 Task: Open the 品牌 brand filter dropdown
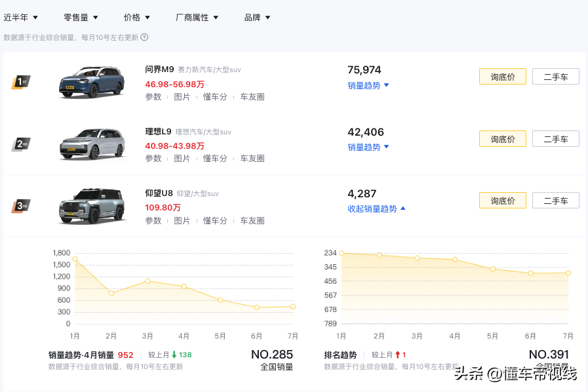tap(256, 17)
